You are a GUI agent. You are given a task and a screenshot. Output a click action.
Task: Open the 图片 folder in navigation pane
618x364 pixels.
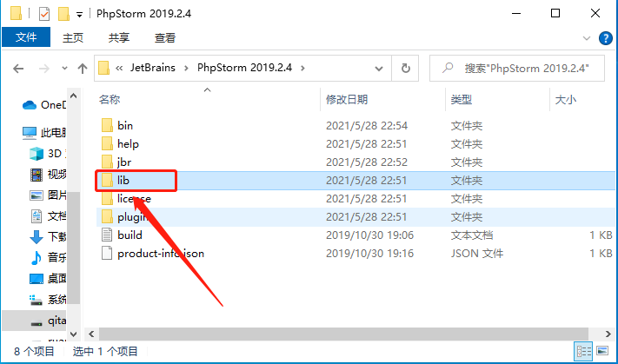48,195
